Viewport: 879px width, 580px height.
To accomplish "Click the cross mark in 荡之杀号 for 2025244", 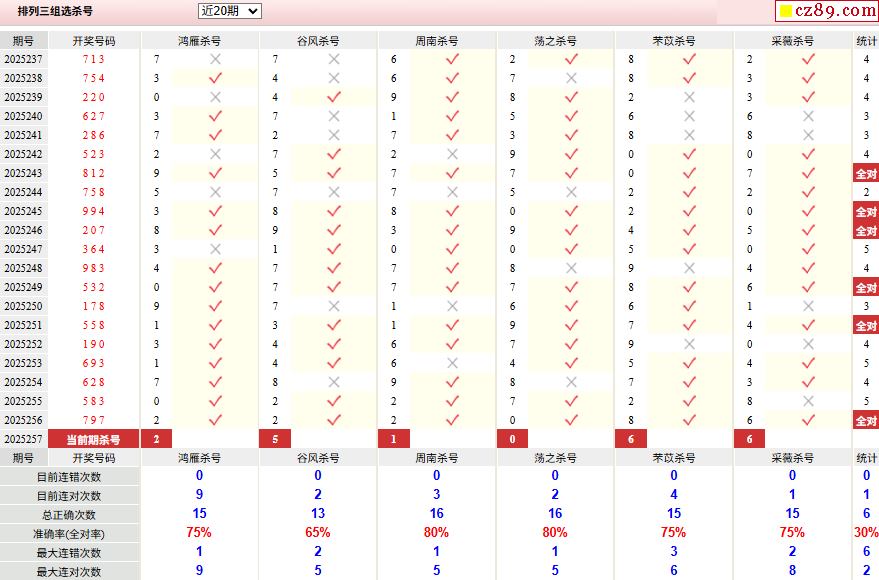I will click(x=571, y=192).
